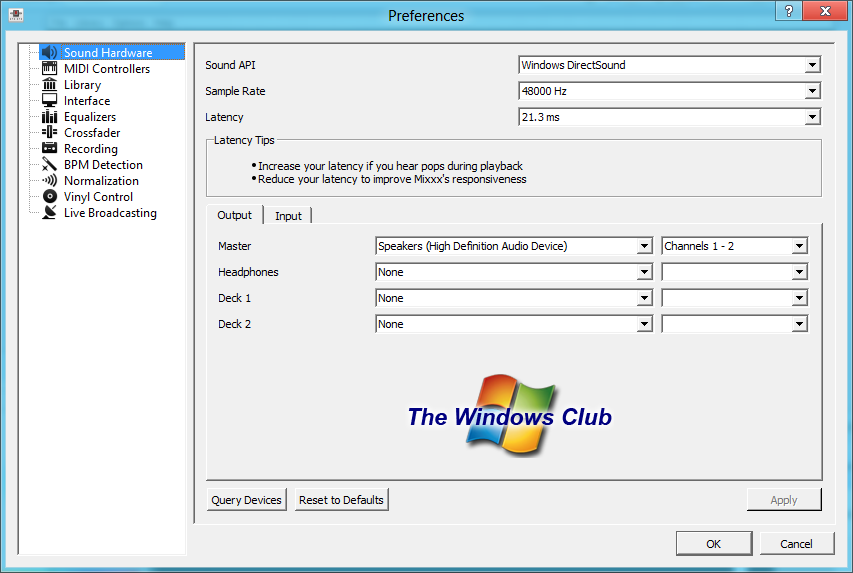Open Master Channels 1 - 2 dropdown
853x573 pixels.
point(734,246)
